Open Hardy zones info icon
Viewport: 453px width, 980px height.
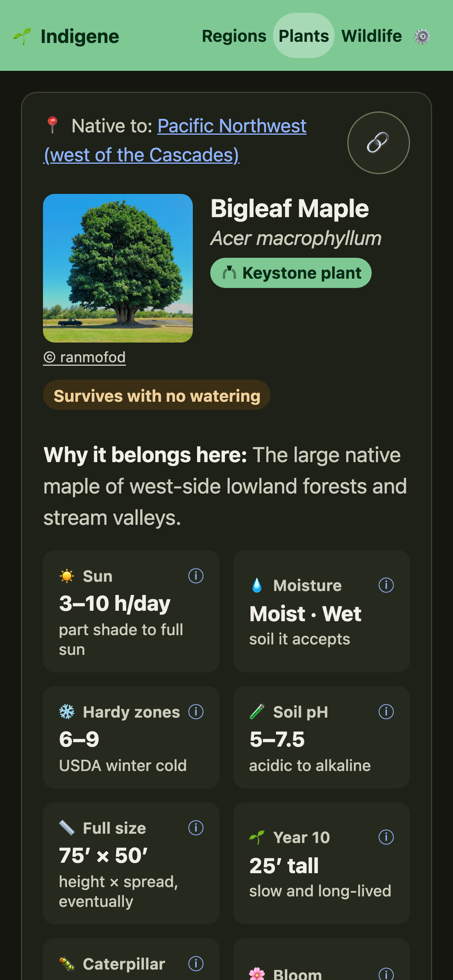tap(196, 712)
